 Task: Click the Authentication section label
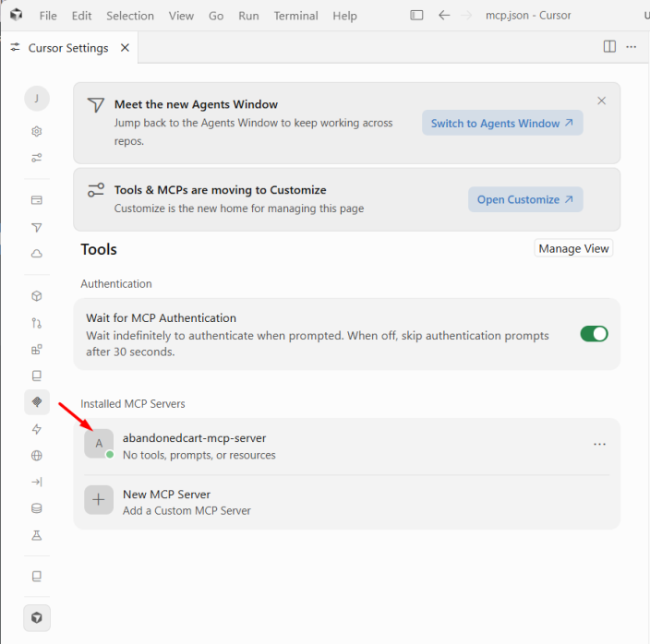(x=116, y=283)
